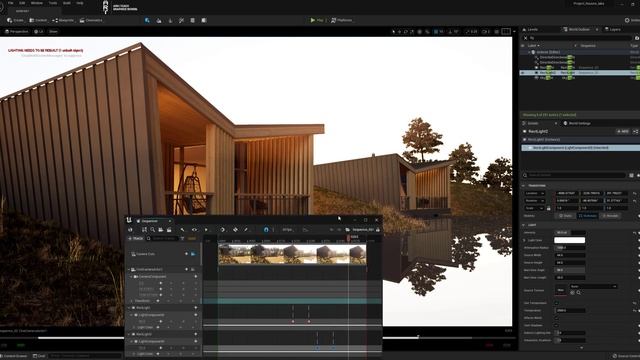Open the Help menu
The width and height of the screenshot is (640, 360).
[80, 3]
